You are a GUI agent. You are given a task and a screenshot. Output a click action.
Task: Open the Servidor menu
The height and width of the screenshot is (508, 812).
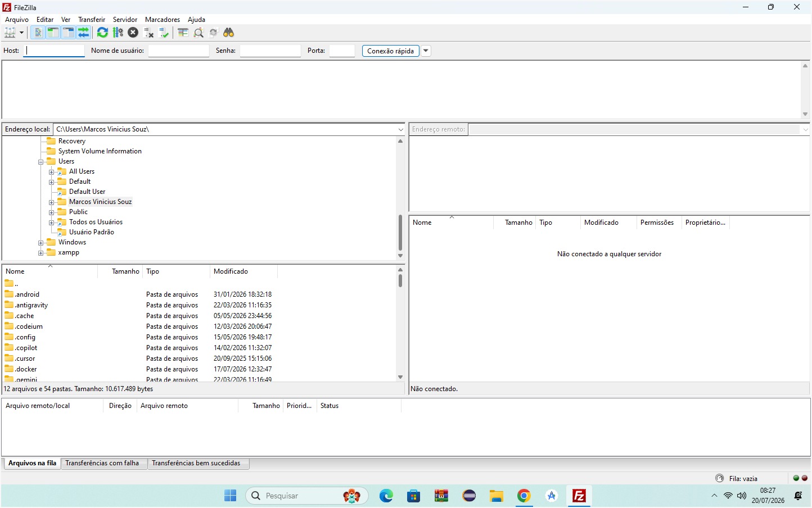(125, 20)
